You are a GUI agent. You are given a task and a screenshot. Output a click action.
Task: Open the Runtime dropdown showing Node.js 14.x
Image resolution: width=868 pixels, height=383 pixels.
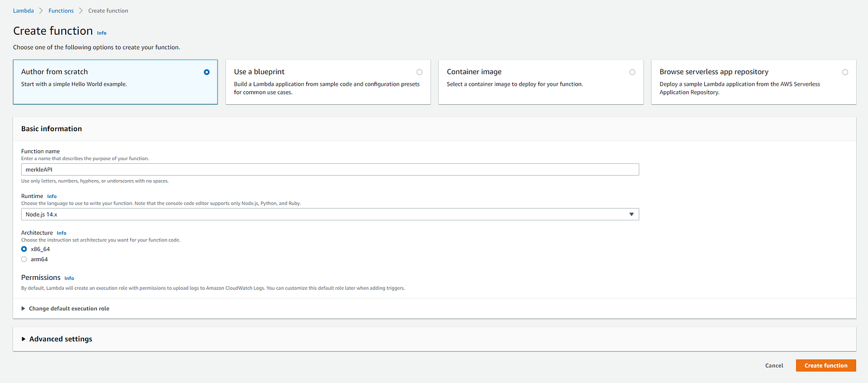click(x=330, y=214)
